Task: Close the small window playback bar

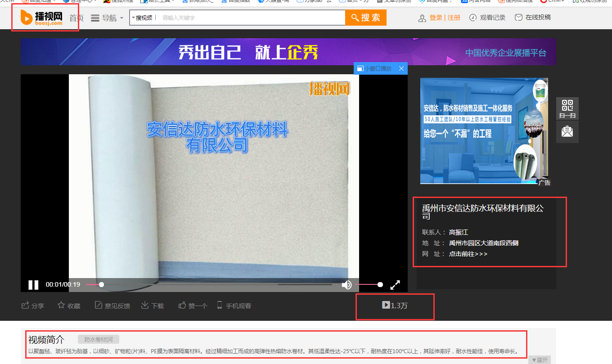Action: pyautogui.click(x=402, y=68)
